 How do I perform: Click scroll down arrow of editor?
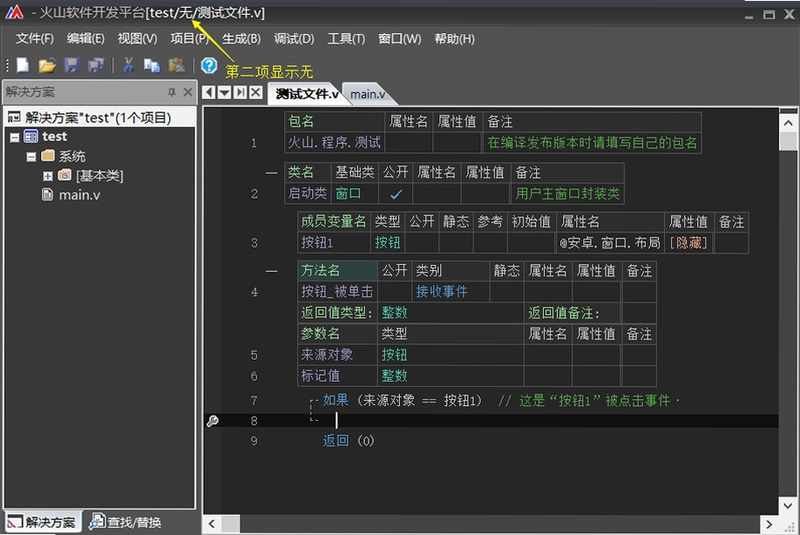(788, 505)
